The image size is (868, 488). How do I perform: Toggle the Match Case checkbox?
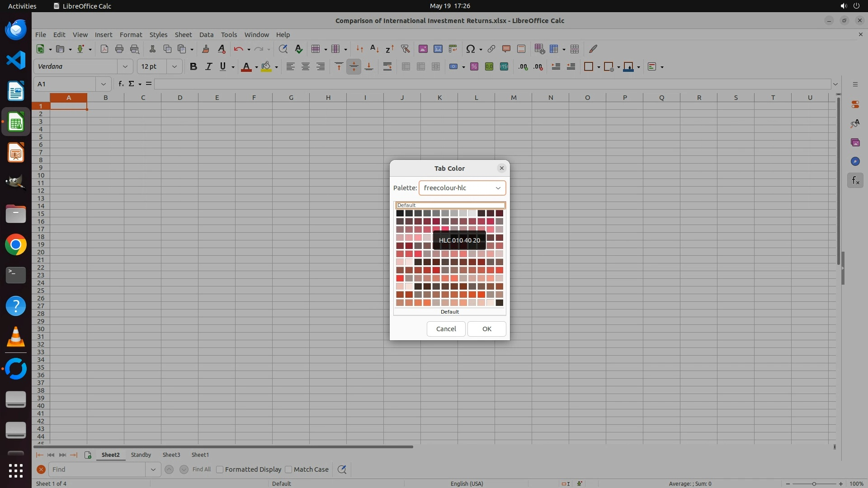(x=288, y=469)
